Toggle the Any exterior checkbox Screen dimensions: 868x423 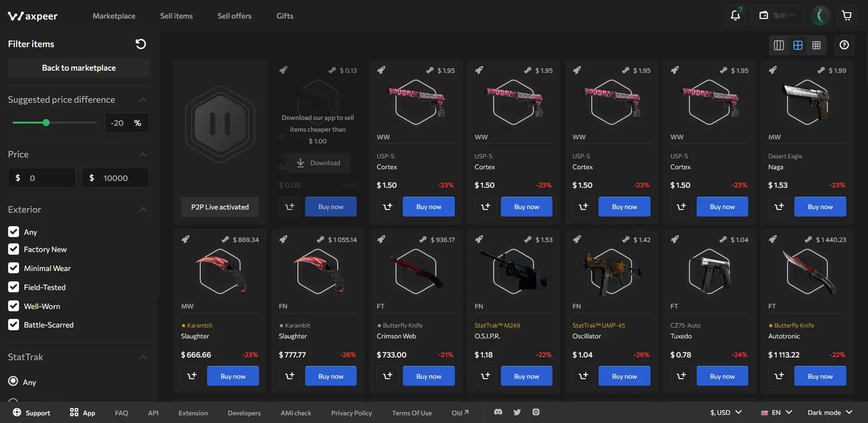(x=14, y=232)
